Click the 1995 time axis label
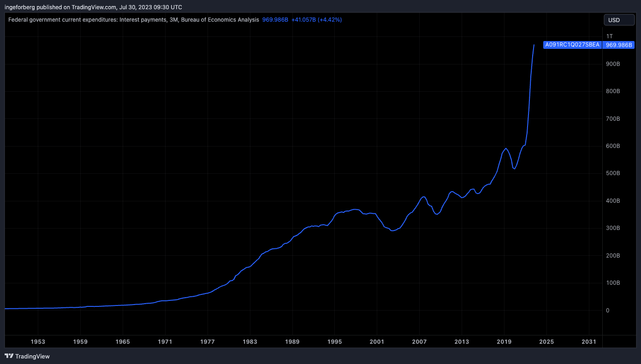This screenshot has height=364, width=641. [335, 342]
